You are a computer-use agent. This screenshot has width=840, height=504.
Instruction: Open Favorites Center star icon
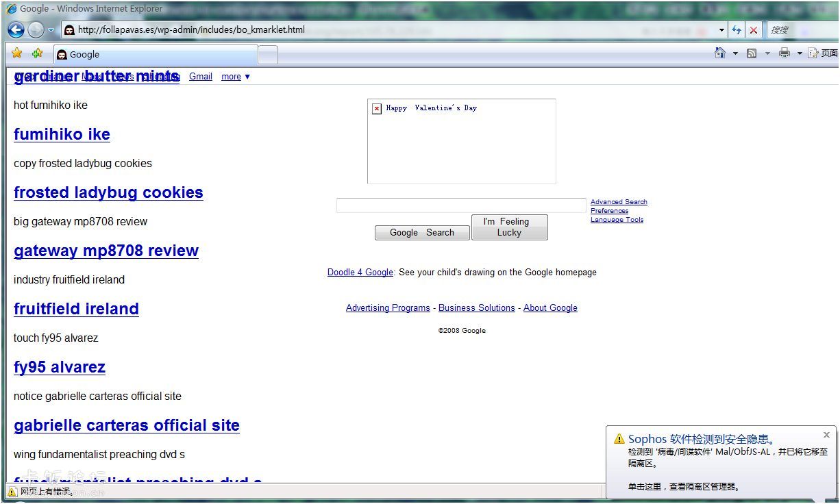[x=17, y=53]
